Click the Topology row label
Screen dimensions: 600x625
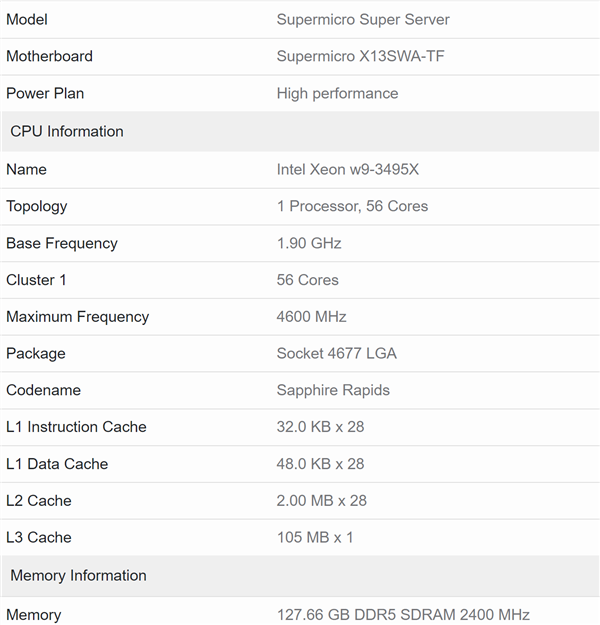[x=36, y=206]
